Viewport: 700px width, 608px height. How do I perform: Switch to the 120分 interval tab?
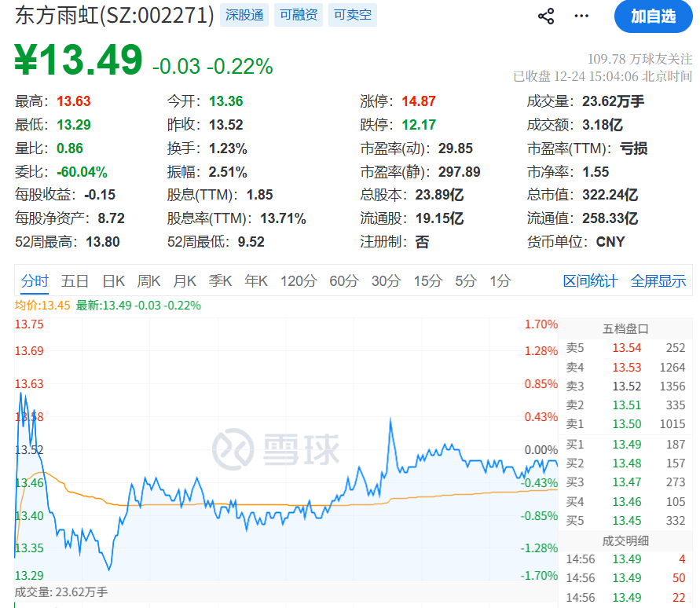[298, 281]
